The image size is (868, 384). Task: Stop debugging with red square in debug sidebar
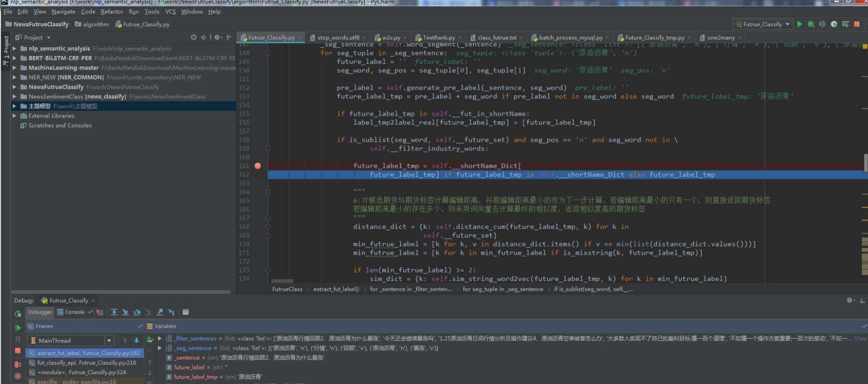tap(18, 350)
